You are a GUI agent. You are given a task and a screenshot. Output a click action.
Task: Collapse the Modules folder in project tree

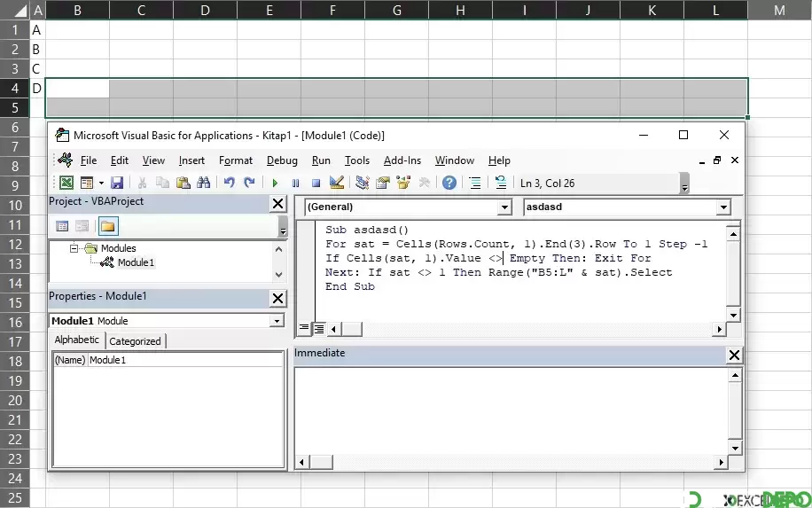(x=74, y=248)
